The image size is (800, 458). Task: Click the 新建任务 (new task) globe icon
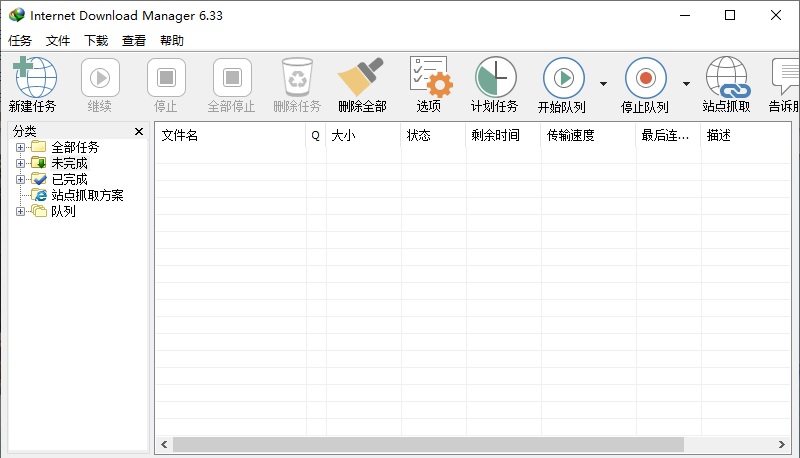click(x=35, y=77)
